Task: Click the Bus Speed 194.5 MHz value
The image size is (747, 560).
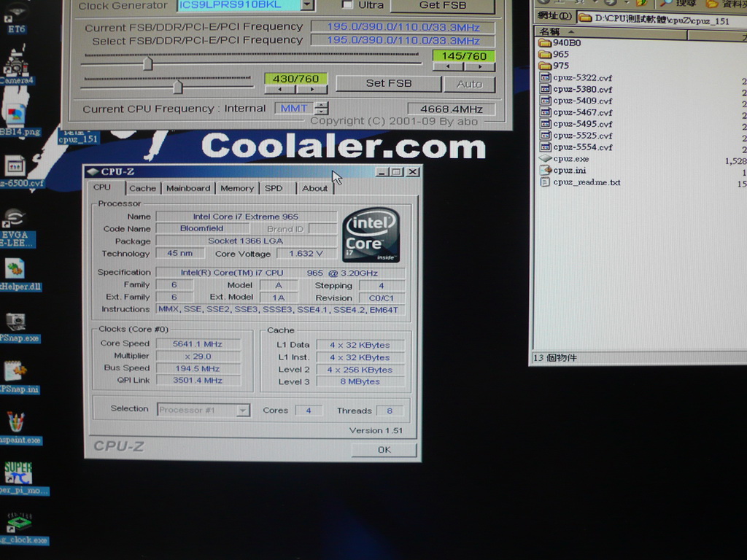Action: point(198,368)
